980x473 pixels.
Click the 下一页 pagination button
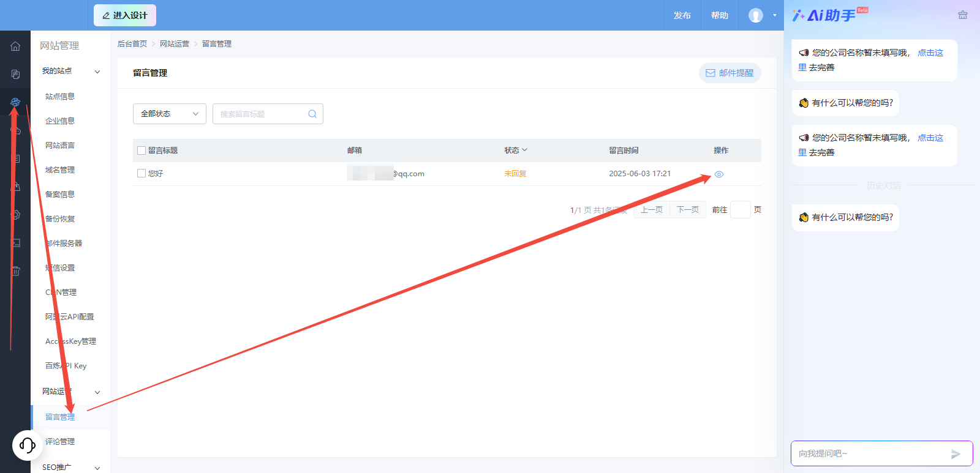tap(688, 210)
